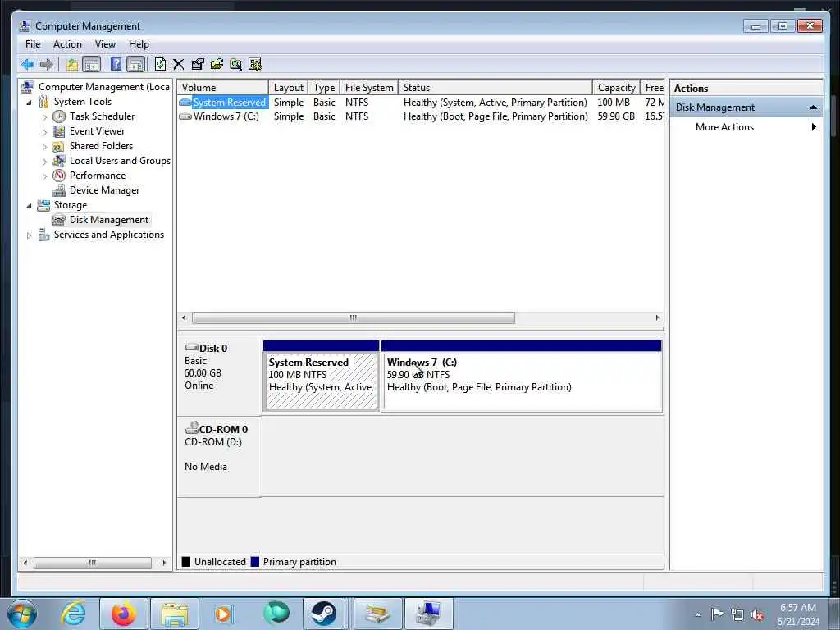The height and width of the screenshot is (630, 840).
Task: Expand the Shared Folders node arrow
Action: pyautogui.click(x=44, y=146)
